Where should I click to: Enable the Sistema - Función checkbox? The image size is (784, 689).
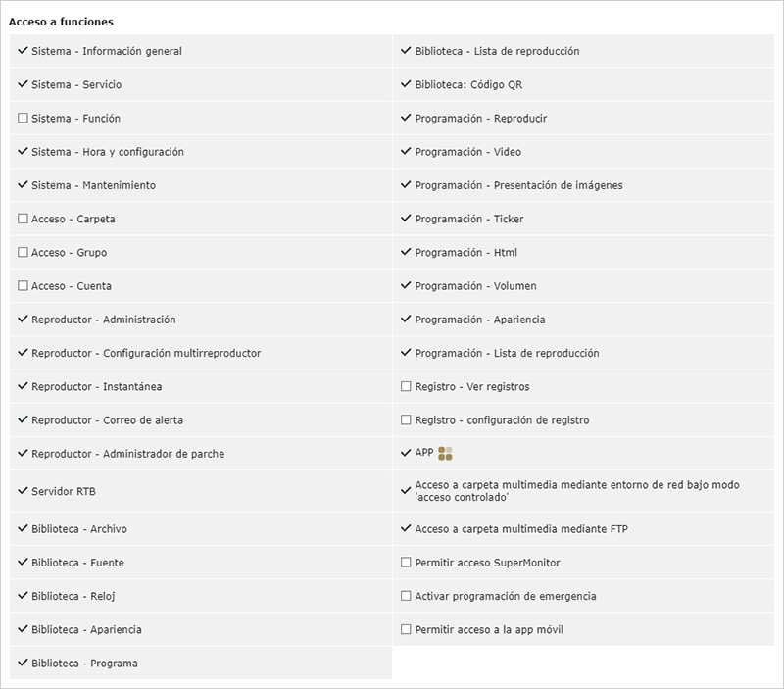point(23,118)
